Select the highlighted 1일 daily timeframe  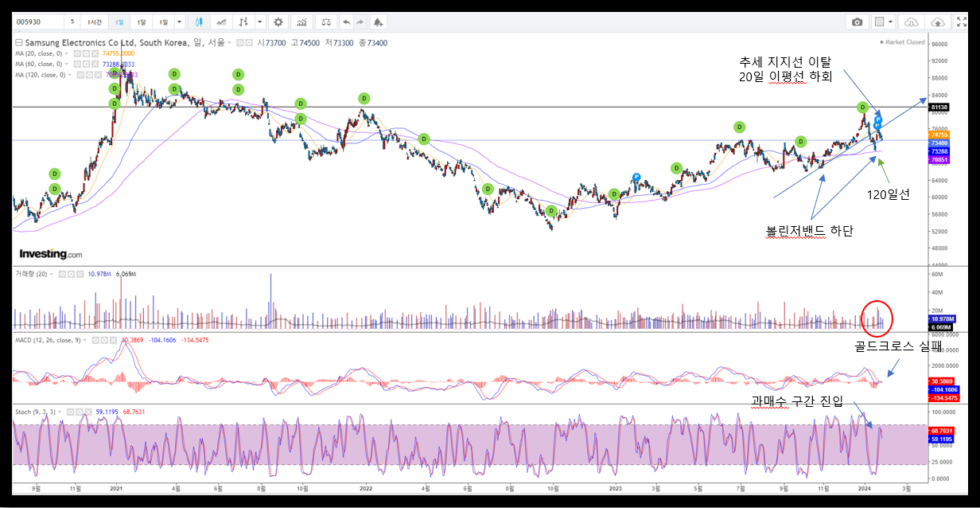click(x=119, y=22)
